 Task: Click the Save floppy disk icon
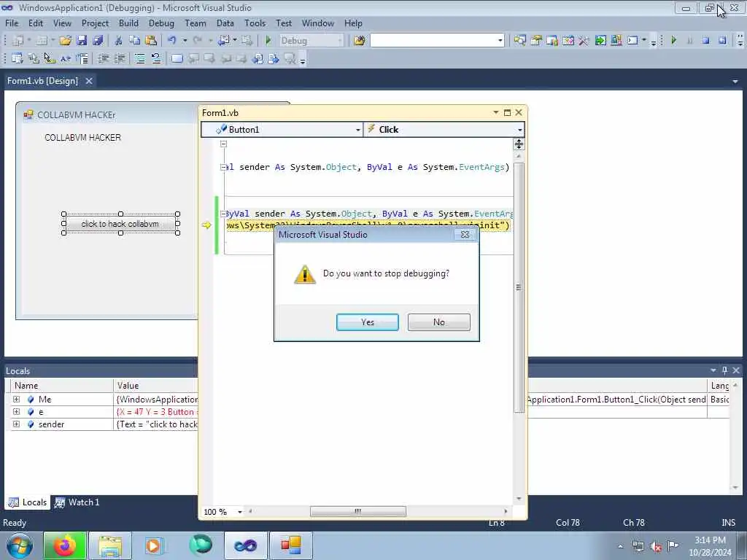[82, 41]
